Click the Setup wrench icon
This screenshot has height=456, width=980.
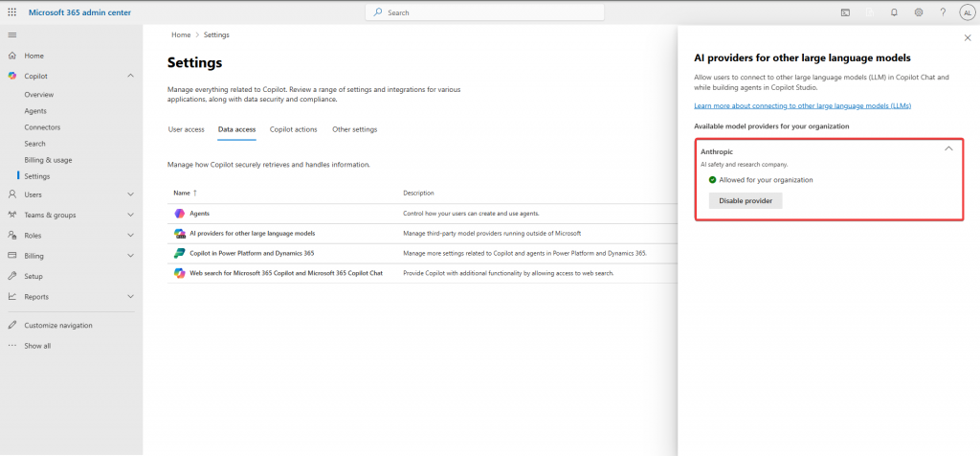pyautogui.click(x=11, y=276)
